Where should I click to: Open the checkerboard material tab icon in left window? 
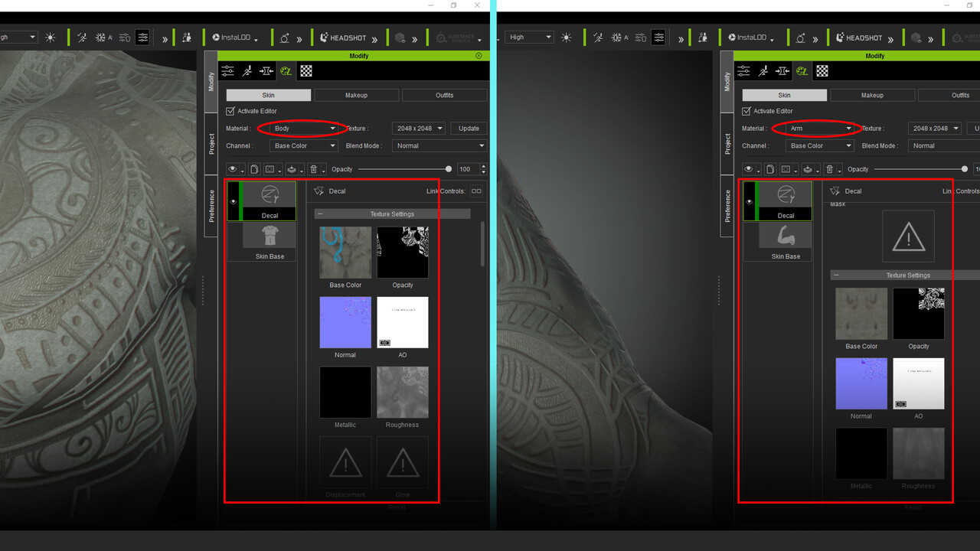coord(306,71)
